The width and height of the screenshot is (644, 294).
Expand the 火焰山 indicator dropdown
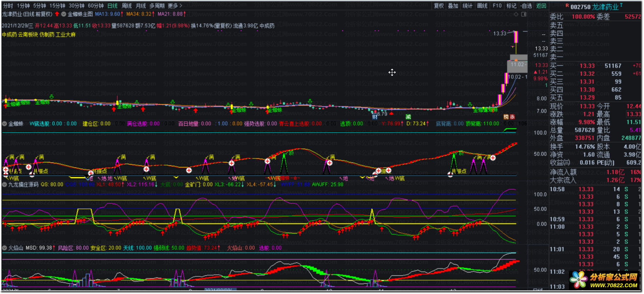(x=5, y=248)
